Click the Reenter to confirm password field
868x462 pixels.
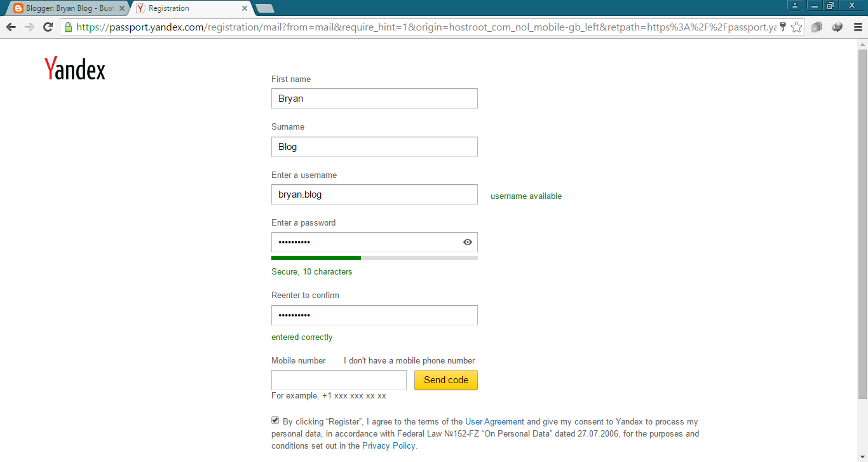point(374,315)
